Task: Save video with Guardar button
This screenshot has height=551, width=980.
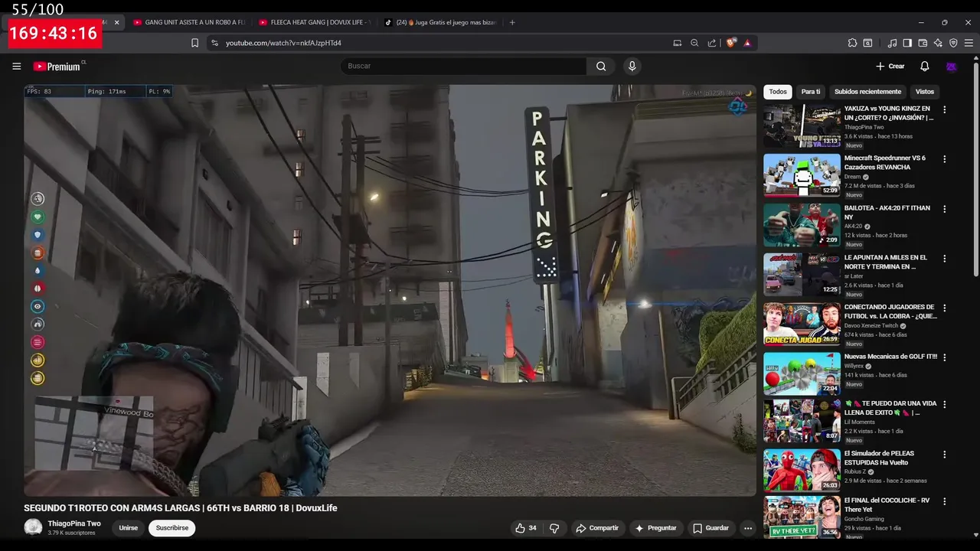Action: 710,528
